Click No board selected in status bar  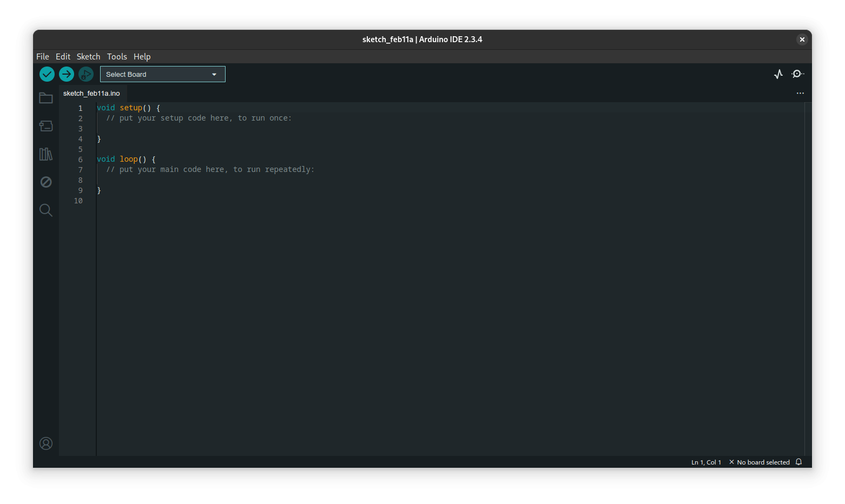point(759,462)
